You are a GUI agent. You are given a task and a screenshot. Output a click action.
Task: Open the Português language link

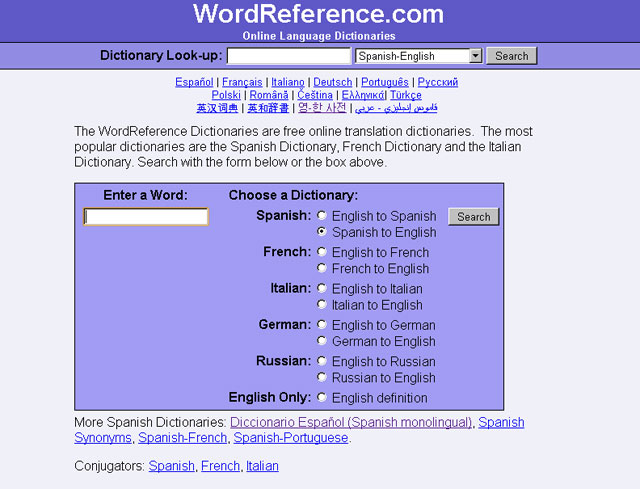coord(385,82)
